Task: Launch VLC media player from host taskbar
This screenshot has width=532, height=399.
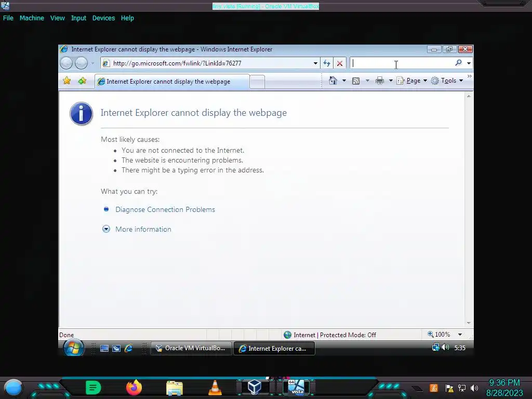Action: tap(215, 388)
